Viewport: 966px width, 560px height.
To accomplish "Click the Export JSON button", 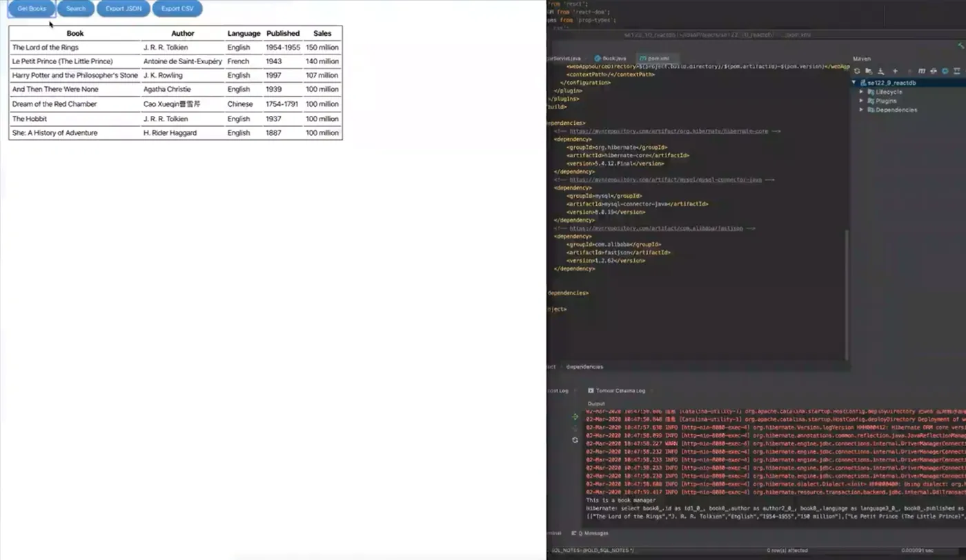I will coord(124,9).
